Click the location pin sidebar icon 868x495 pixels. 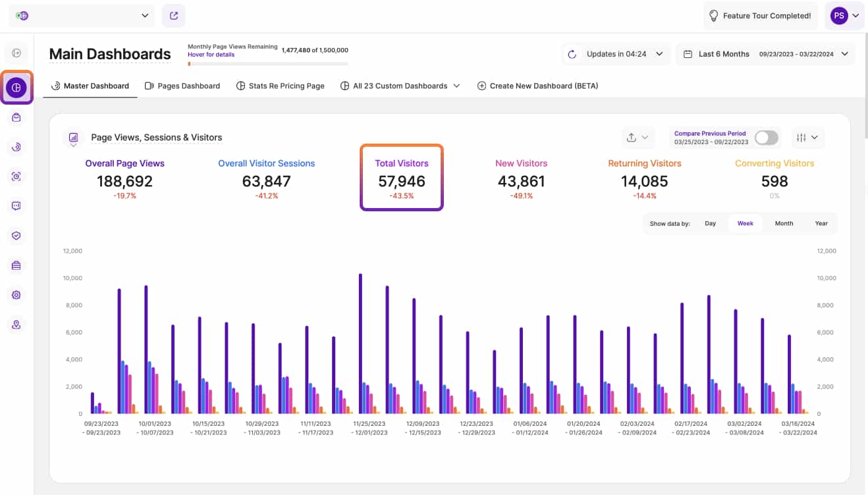coord(16,325)
